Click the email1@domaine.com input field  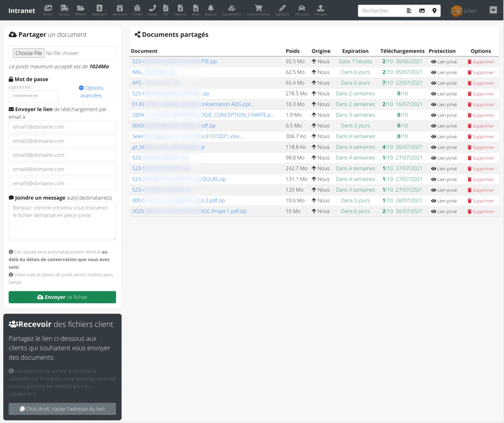pos(62,127)
